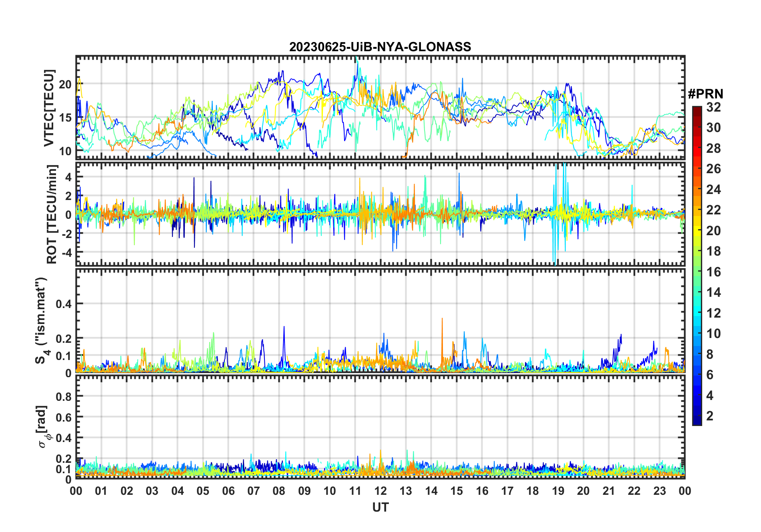
Task: Click the PRN colorbar tick label 18
Action: tap(713, 251)
